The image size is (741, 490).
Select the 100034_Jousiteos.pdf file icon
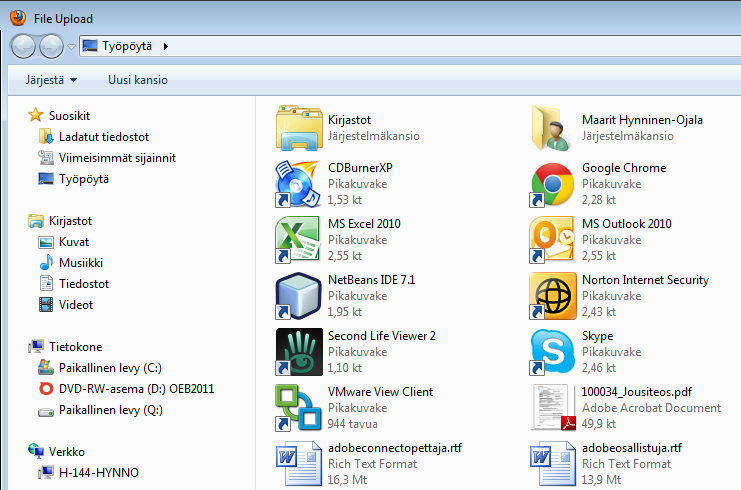point(552,408)
